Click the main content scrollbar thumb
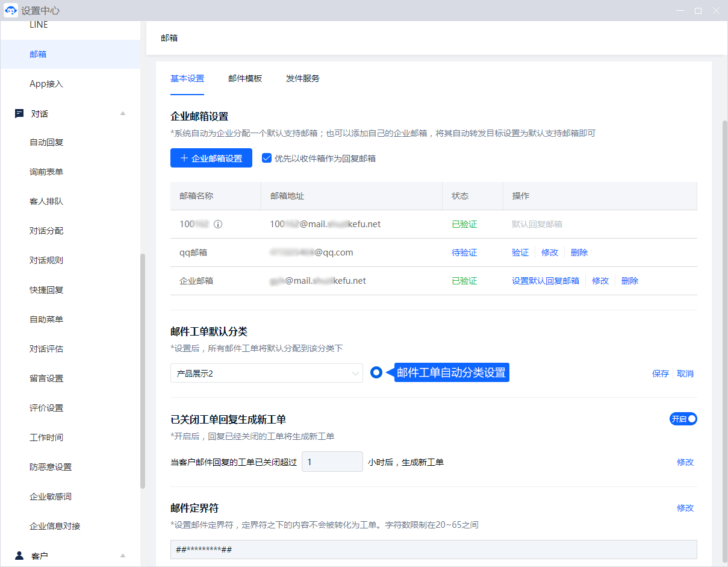This screenshot has width=728, height=567. pyautogui.click(x=725, y=340)
